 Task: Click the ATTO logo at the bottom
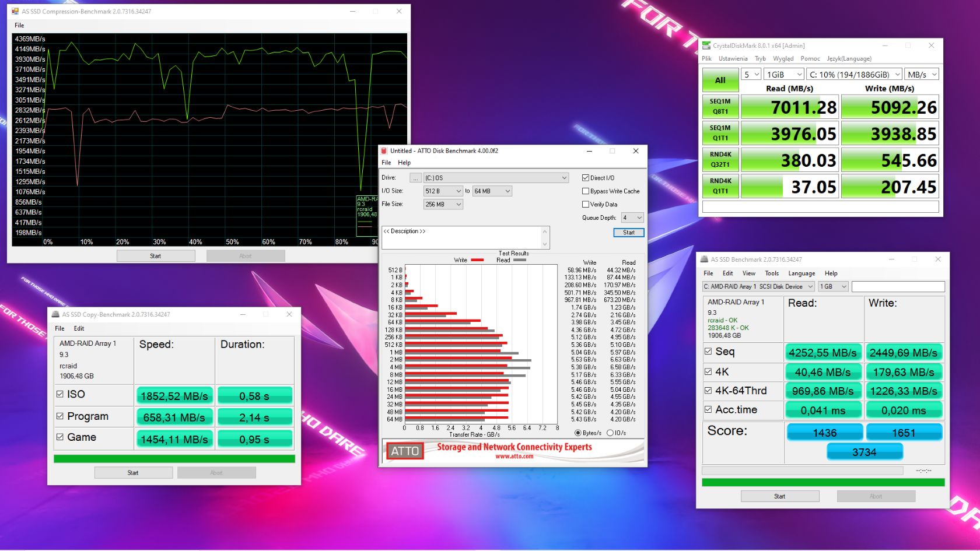405,451
